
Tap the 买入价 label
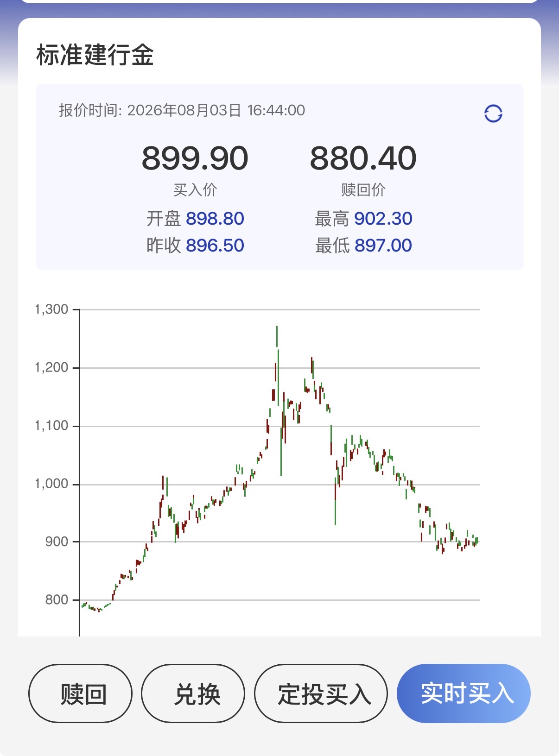[x=195, y=189]
